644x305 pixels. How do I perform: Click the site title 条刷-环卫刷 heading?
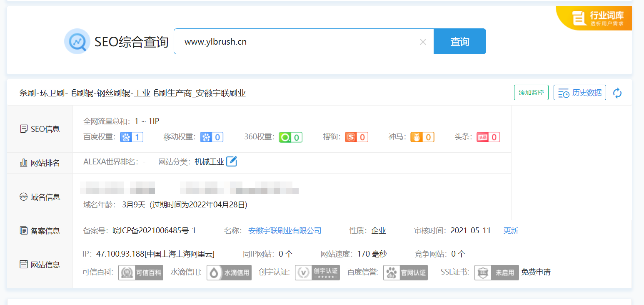tap(132, 93)
